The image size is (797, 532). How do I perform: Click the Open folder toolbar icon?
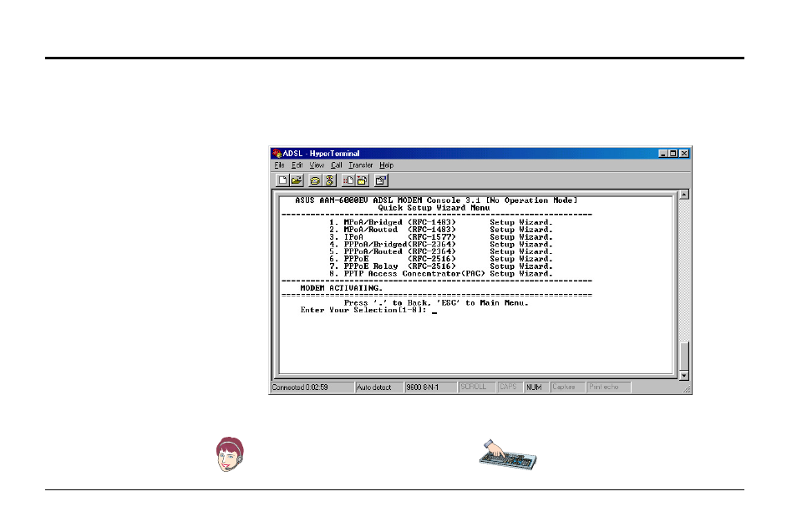point(297,180)
